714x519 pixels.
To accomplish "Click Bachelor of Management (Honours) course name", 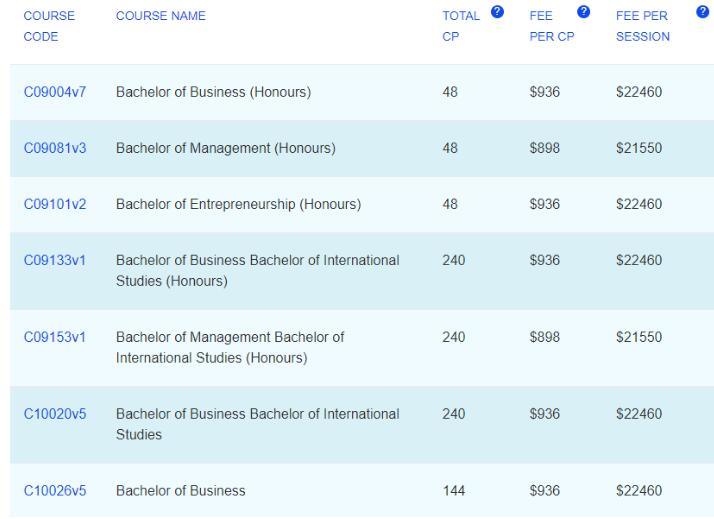I will tap(226, 148).
